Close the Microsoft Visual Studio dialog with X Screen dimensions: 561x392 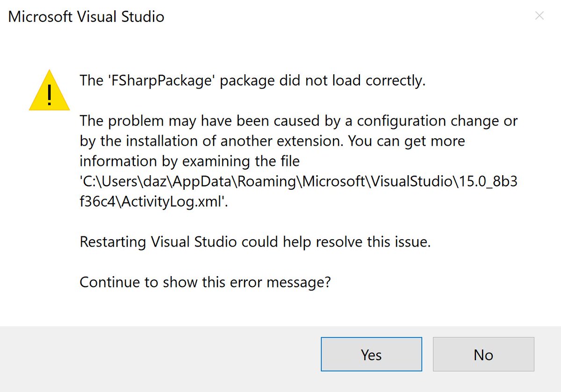[x=539, y=16]
